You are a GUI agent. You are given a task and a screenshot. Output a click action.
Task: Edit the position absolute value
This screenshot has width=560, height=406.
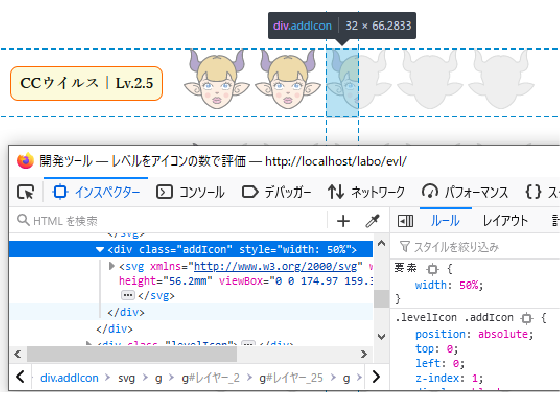pos(504,334)
